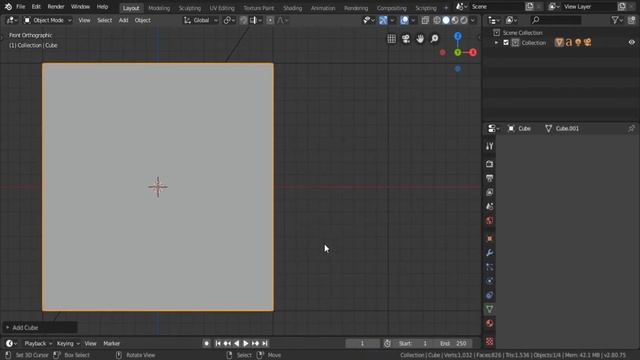Hide the Collection with the eye icon

coord(631,42)
